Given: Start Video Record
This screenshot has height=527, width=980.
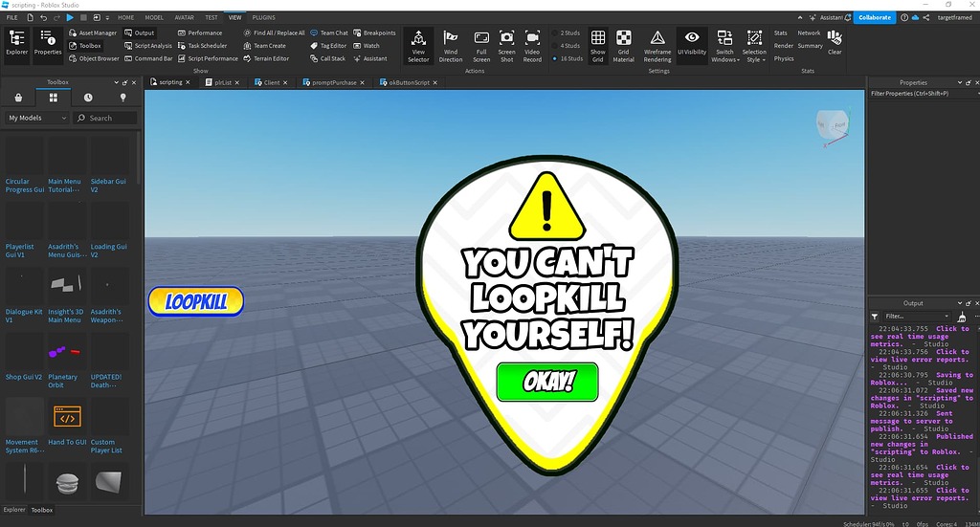Looking at the screenshot, I should [532, 46].
